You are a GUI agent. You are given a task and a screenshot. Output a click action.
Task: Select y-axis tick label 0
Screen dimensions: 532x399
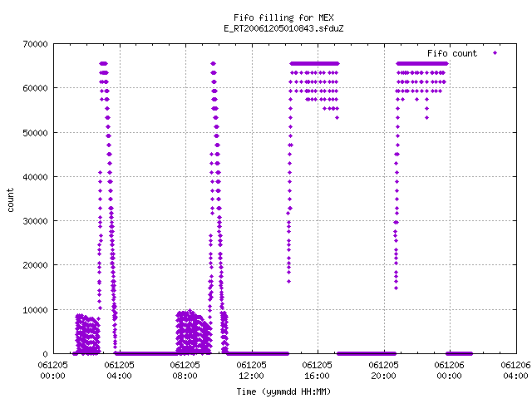tap(45, 354)
